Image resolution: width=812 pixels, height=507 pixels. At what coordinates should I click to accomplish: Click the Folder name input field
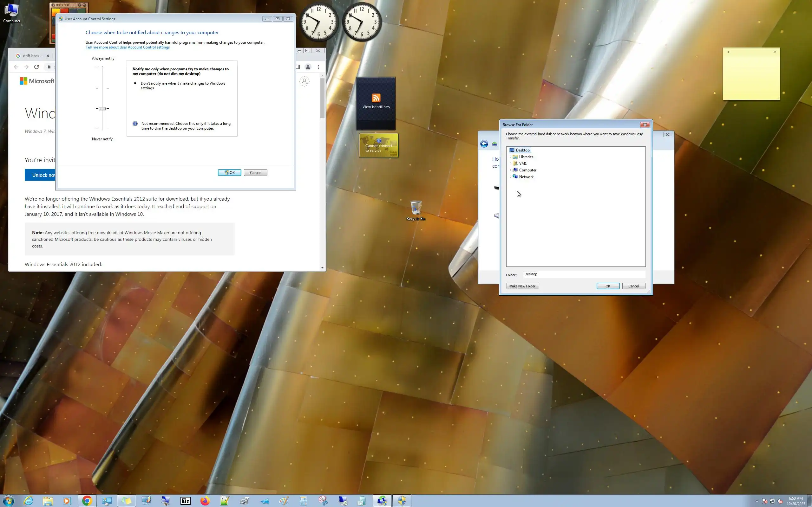(584, 274)
